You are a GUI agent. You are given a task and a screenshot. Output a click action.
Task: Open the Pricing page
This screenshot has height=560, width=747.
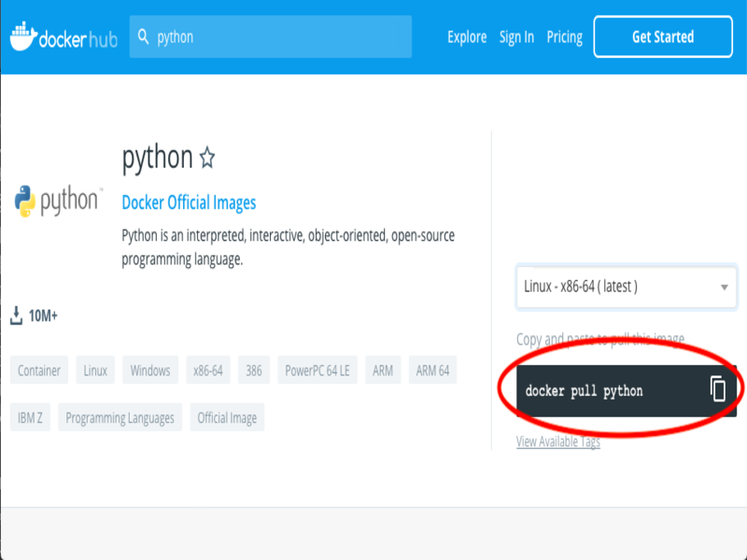coord(565,37)
